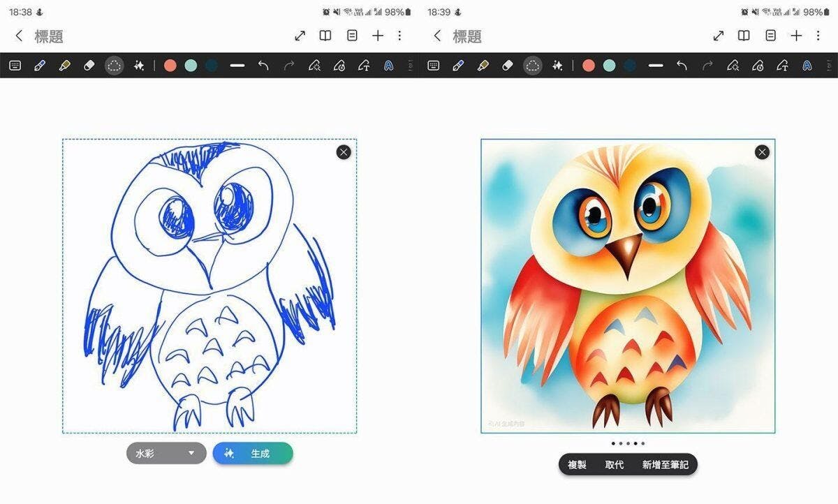Dismiss the generated owl image with its X

pos(762,152)
